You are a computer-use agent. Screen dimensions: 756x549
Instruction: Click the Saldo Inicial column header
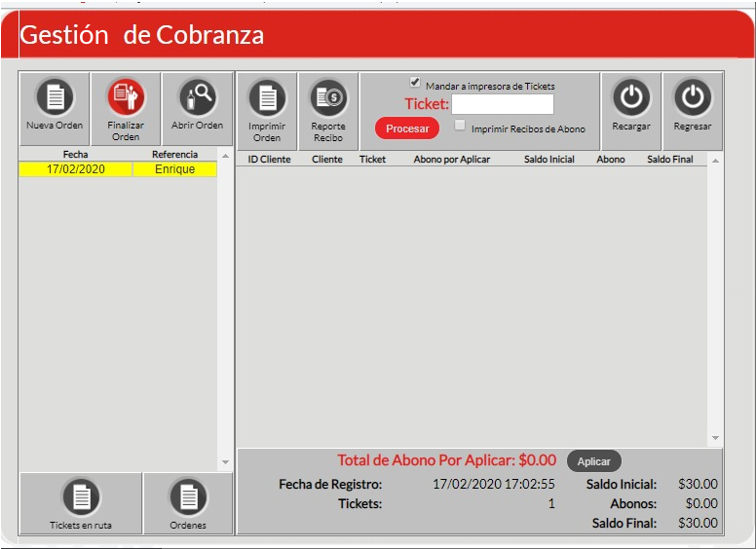point(548,159)
